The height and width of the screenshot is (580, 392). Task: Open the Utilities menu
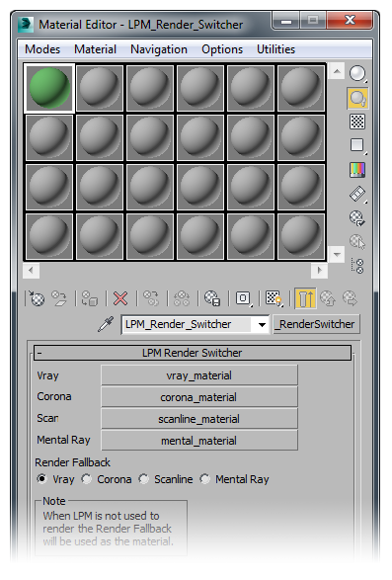coord(275,49)
